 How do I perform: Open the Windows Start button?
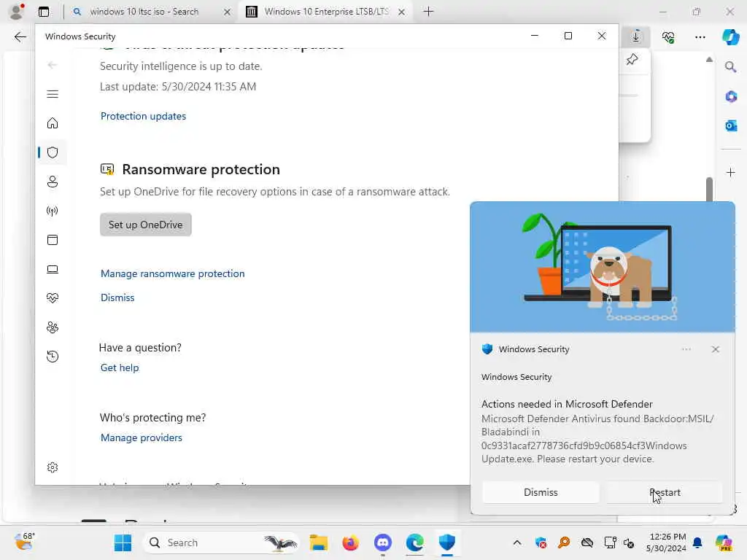coord(123,542)
